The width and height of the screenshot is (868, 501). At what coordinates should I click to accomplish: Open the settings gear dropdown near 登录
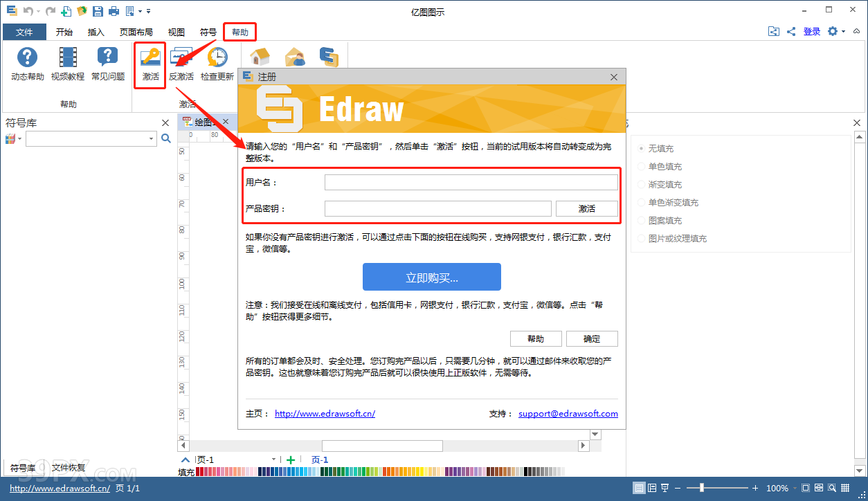(833, 31)
